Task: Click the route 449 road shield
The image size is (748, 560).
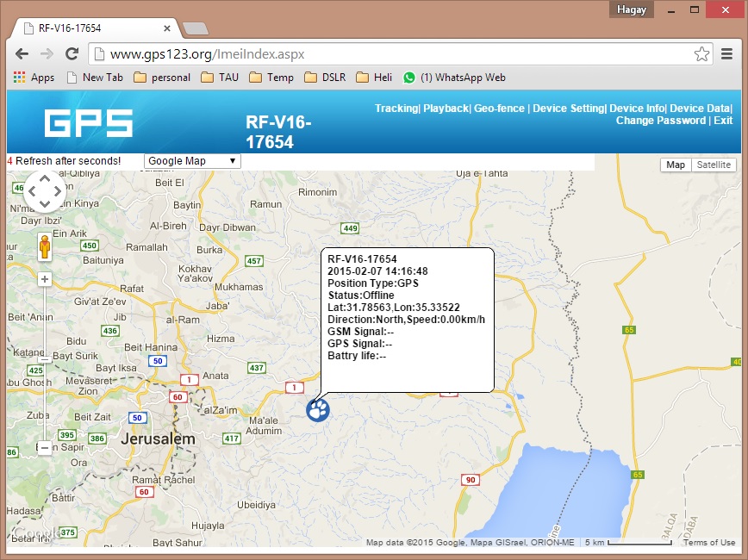Action: (x=350, y=228)
